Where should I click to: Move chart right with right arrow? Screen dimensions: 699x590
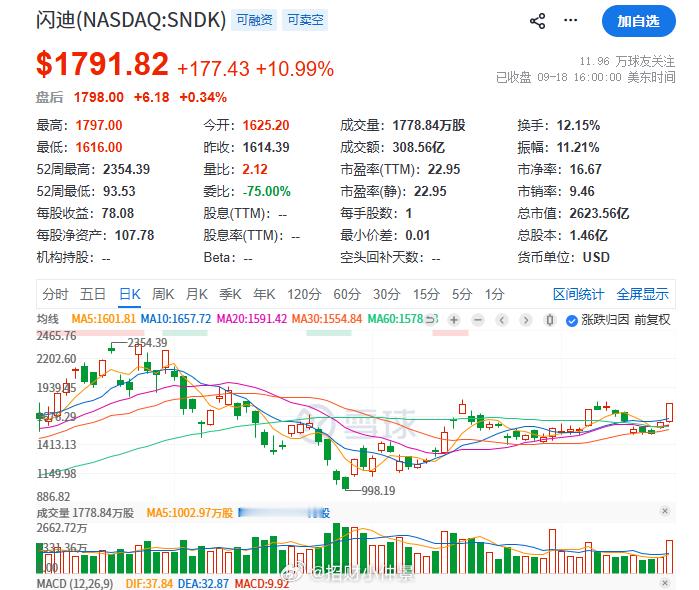(x=526, y=320)
